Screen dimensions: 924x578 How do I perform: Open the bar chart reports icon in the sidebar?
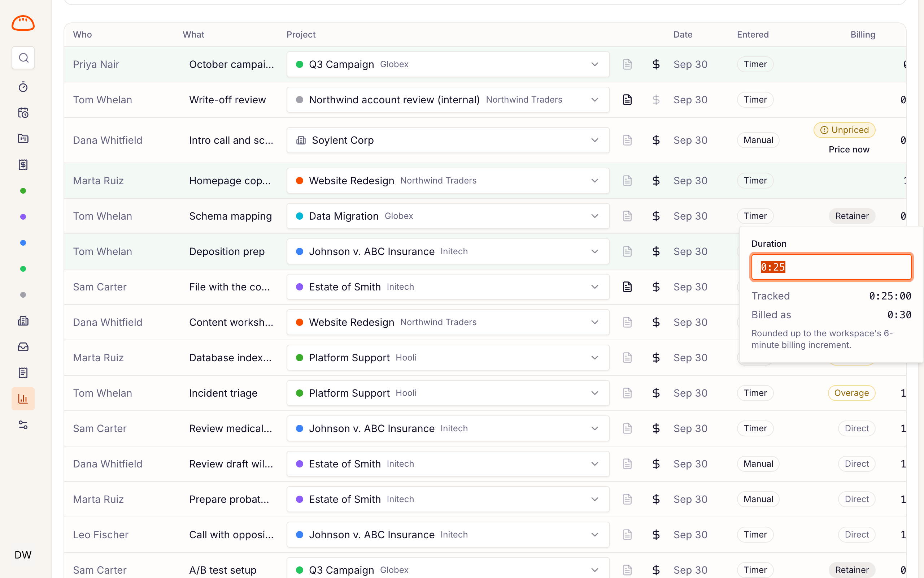23,399
